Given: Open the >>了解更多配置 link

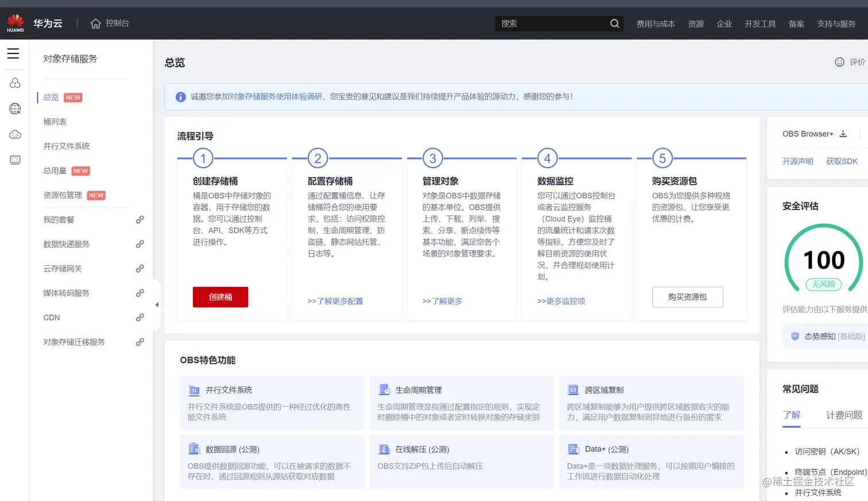Looking at the screenshot, I should coord(335,301).
